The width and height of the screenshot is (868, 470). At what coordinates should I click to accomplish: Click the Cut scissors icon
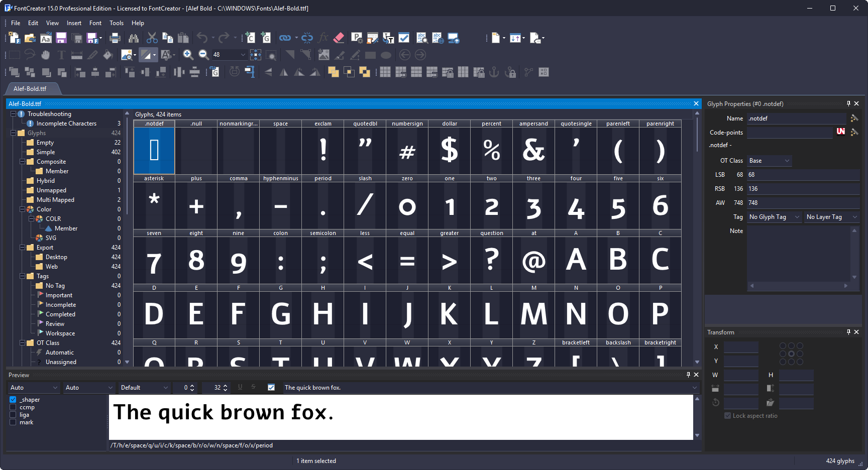[152, 38]
